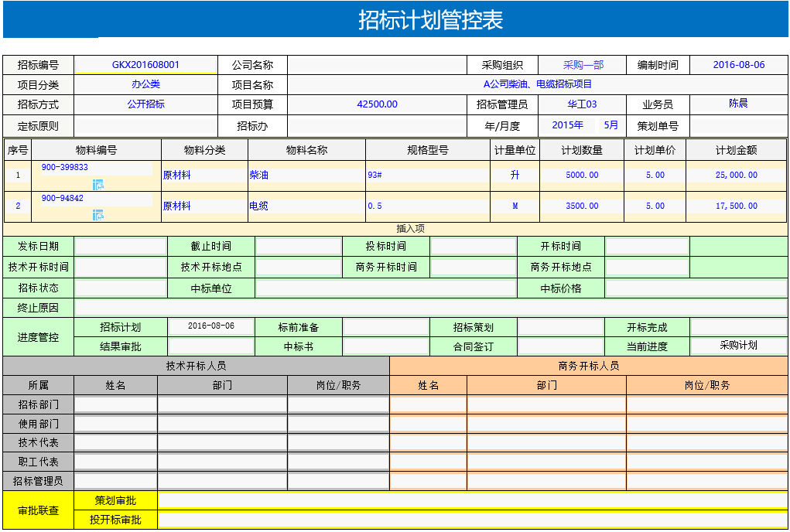Screen dimensions: 790x532
Task: Click the 中标单位 input field
Action: point(385,288)
